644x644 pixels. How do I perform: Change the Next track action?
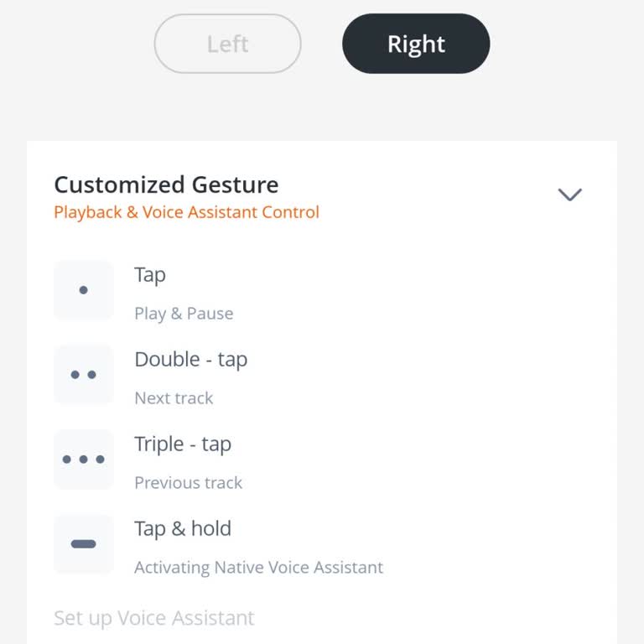tap(174, 398)
